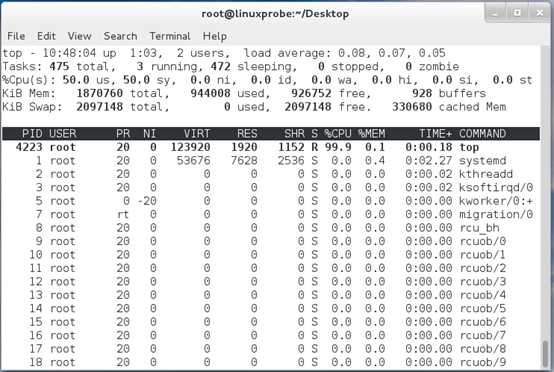Click the 472 sleeping tasks count
Image resolution: width=554 pixels, height=372 pixels.
(x=220, y=66)
